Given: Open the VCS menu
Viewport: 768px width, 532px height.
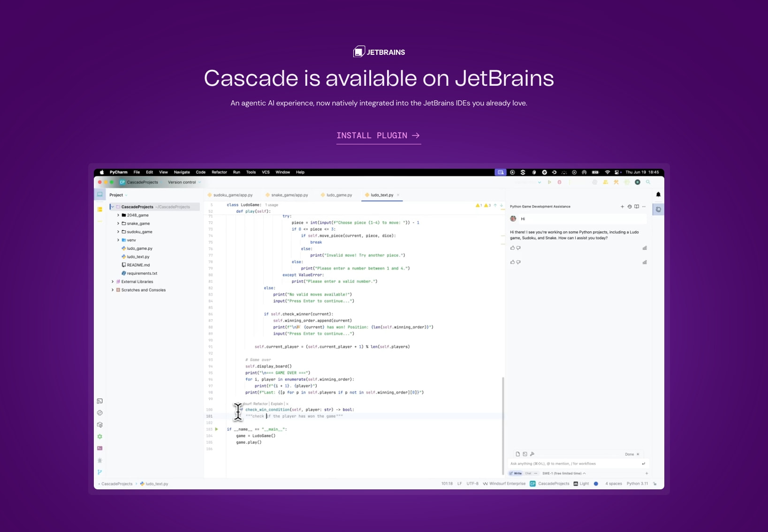Looking at the screenshot, I should pyautogui.click(x=266, y=172).
